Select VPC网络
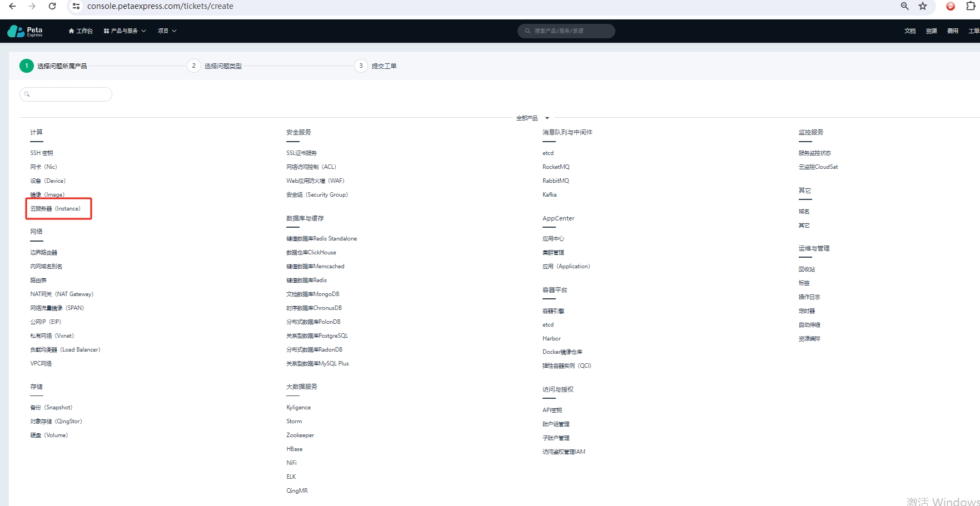Image resolution: width=980 pixels, height=506 pixels. [x=41, y=363]
